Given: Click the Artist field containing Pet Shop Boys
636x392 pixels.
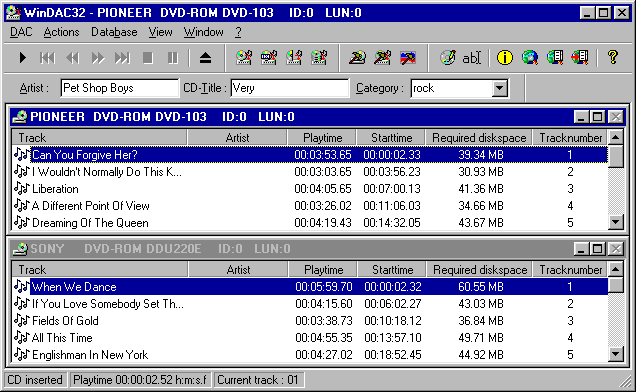Looking at the screenshot, I should [x=119, y=88].
